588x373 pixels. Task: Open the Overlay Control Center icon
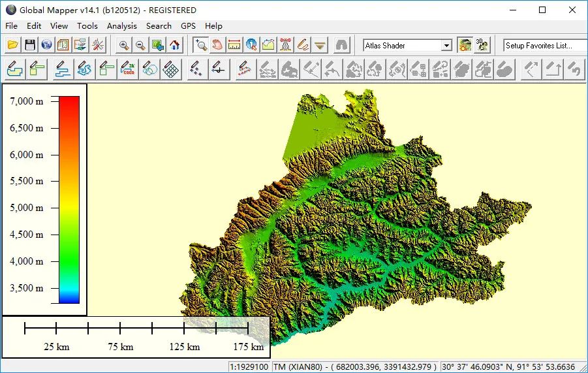pos(63,46)
